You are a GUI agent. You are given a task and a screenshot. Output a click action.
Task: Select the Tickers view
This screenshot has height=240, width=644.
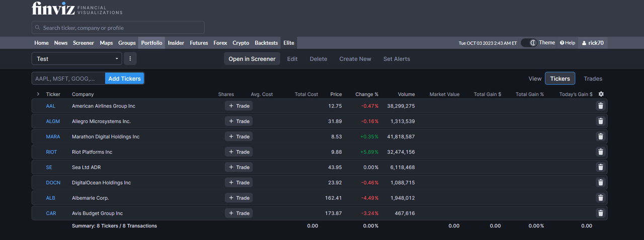point(560,79)
